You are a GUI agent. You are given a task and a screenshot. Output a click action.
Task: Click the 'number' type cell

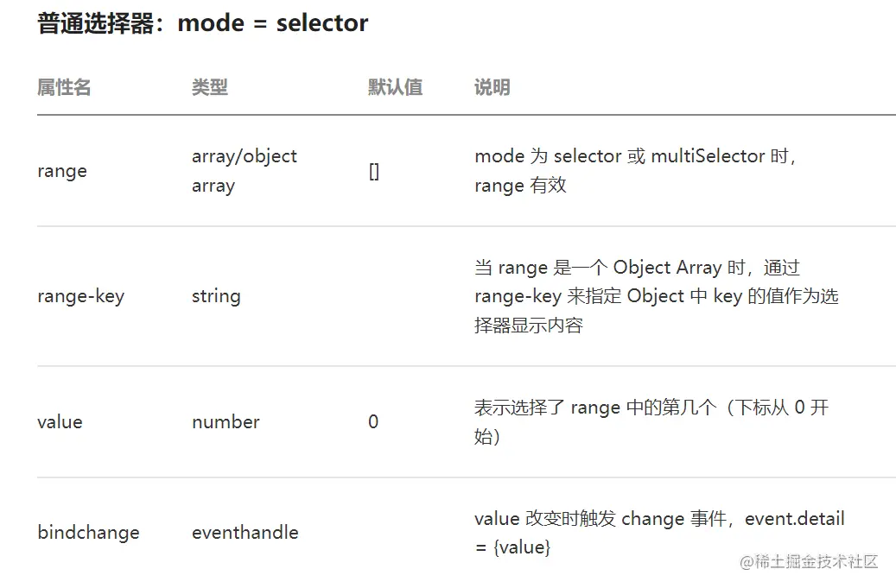click(226, 422)
